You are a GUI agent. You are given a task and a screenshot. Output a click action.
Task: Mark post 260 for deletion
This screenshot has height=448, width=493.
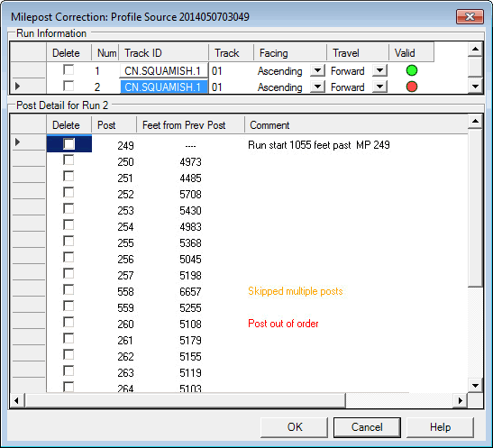(68, 323)
